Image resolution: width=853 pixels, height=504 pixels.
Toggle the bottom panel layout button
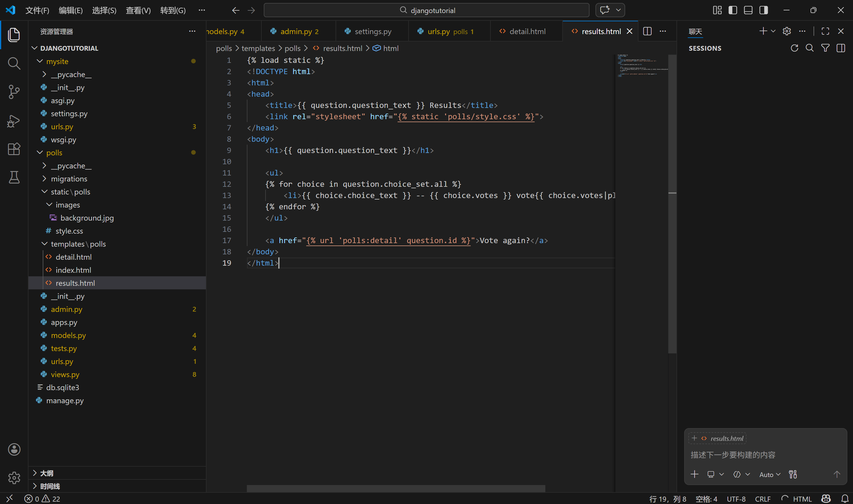tap(748, 10)
